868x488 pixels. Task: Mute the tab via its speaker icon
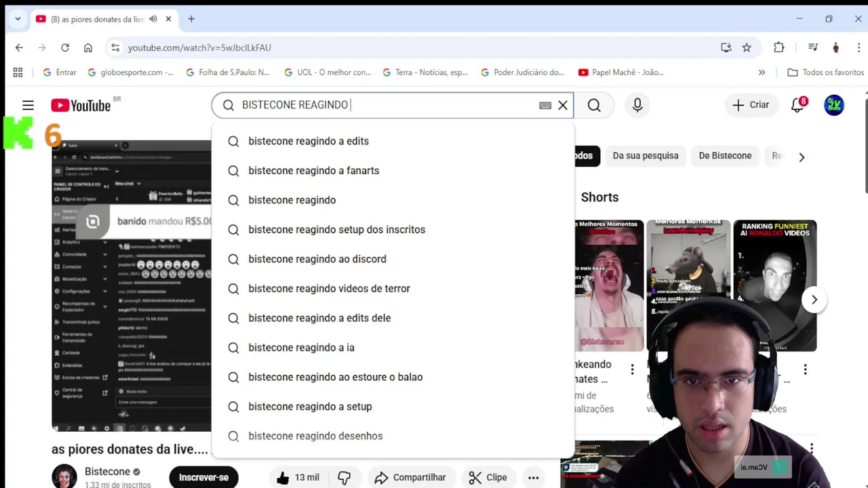(x=153, y=19)
